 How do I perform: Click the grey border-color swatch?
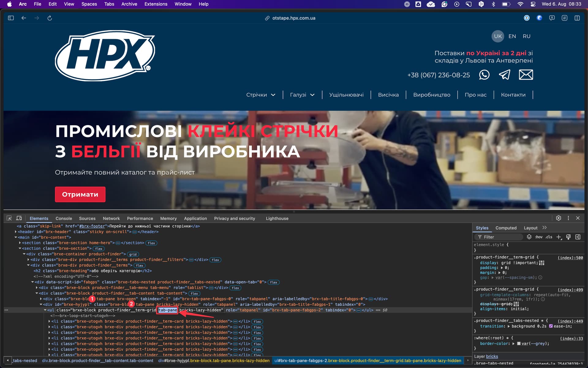pyautogui.click(x=519, y=343)
